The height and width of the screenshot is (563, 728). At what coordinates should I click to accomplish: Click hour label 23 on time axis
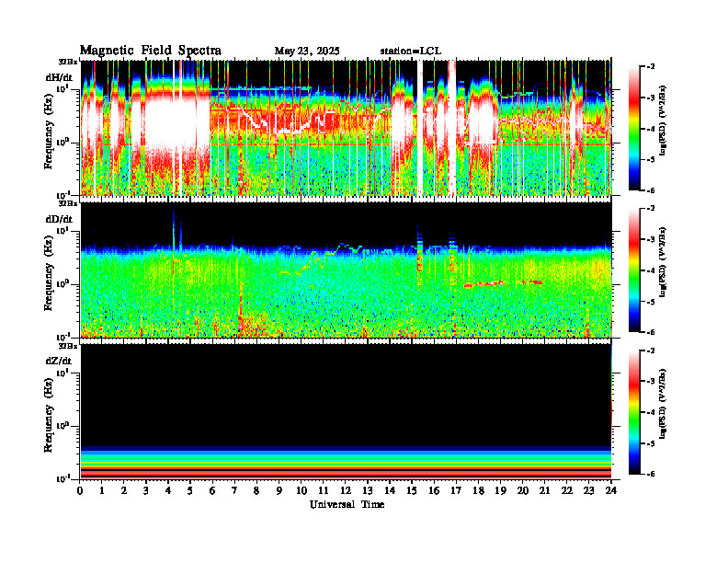click(x=588, y=491)
